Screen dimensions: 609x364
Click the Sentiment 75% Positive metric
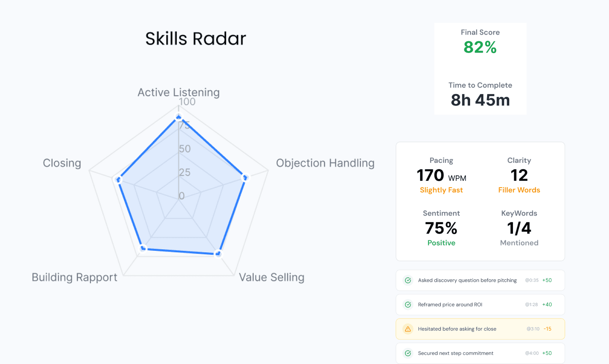442,228
